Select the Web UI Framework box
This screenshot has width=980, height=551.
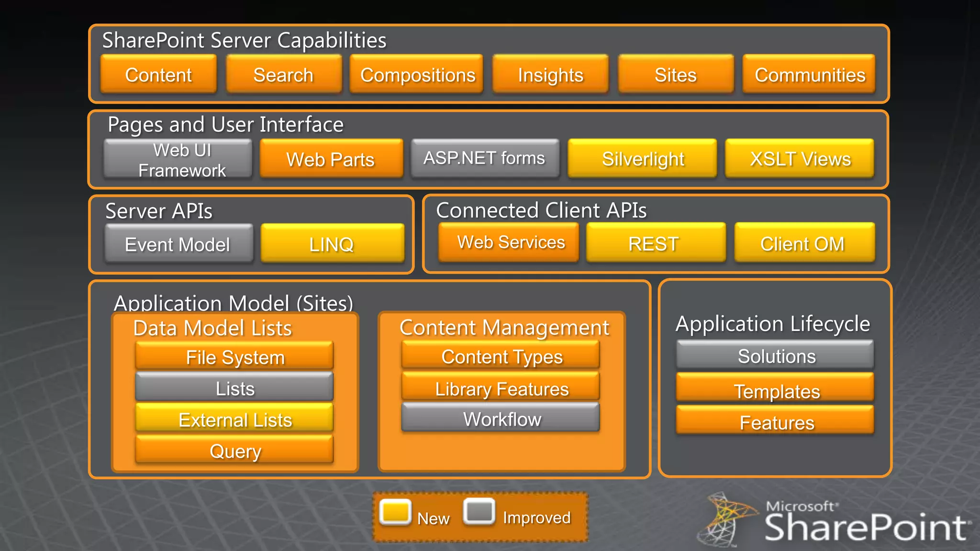pos(178,159)
